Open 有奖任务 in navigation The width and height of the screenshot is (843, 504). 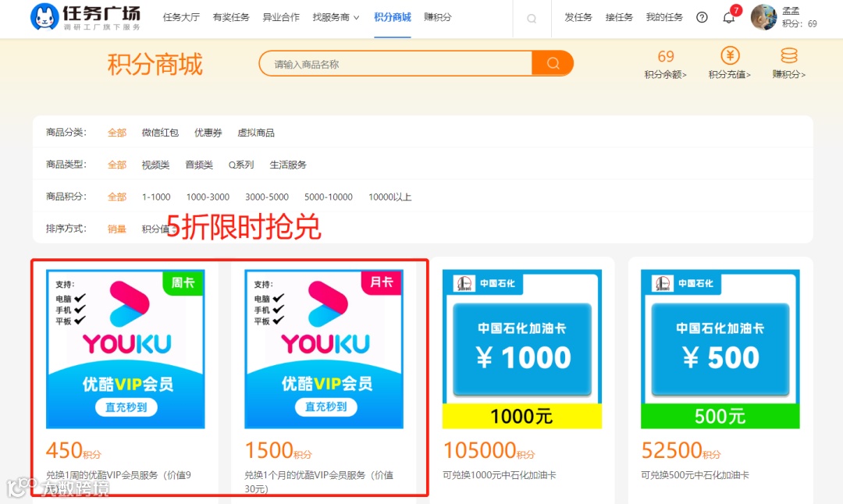[x=231, y=17]
